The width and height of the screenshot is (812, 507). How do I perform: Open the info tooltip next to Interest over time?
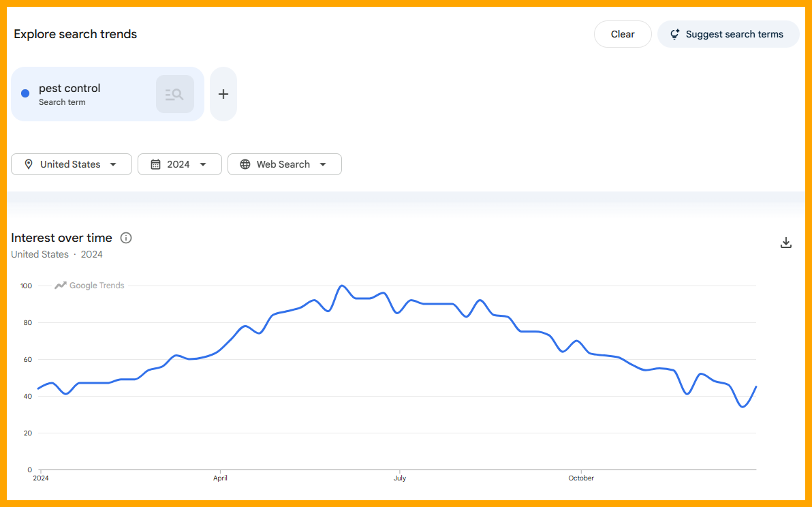tap(125, 238)
